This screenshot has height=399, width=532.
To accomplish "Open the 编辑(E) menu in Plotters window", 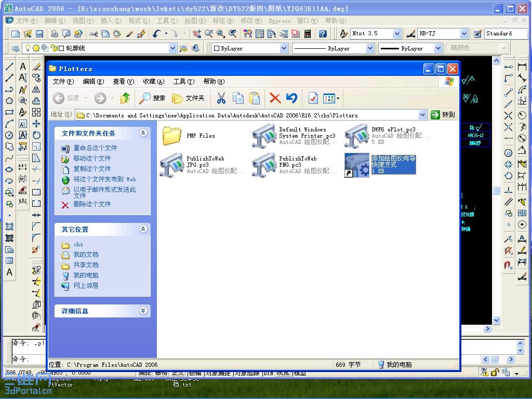I will pos(94,82).
